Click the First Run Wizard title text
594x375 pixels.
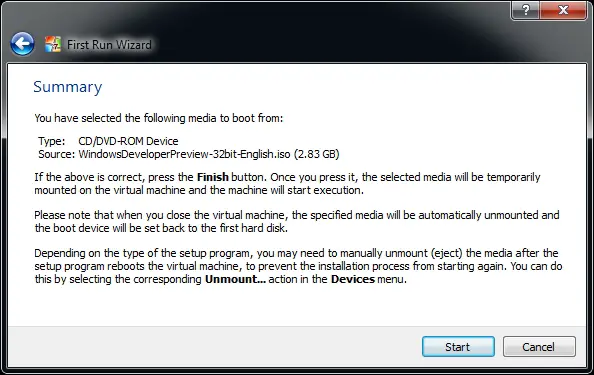tap(109, 45)
